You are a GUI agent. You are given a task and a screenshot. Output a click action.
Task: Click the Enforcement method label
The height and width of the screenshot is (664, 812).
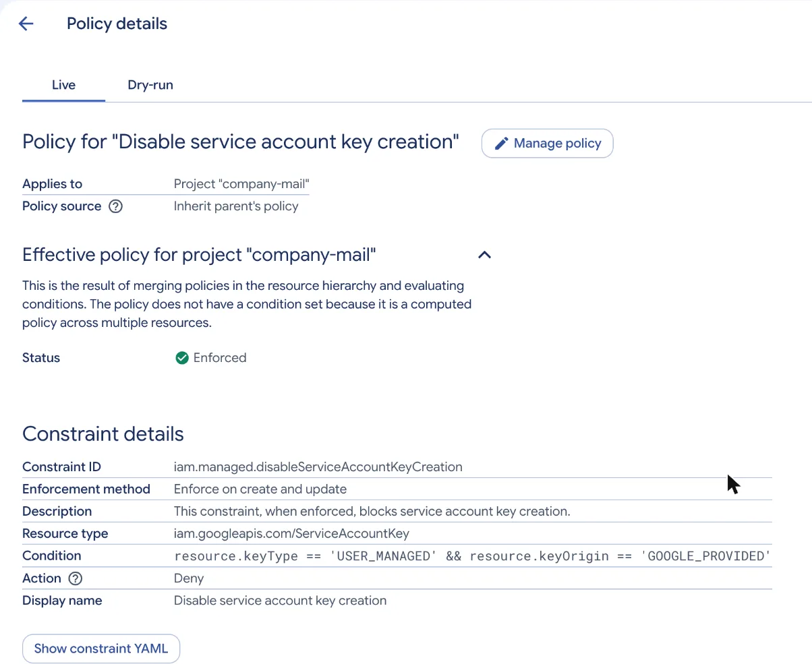[x=86, y=489]
